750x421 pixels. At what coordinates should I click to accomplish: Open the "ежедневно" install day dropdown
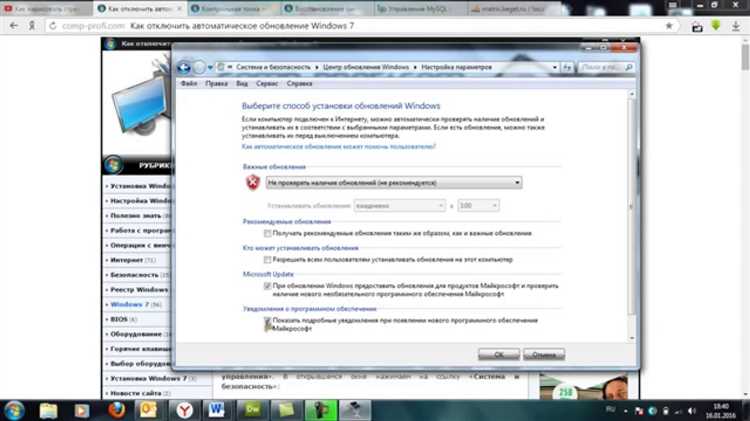click(x=400, y=206)
